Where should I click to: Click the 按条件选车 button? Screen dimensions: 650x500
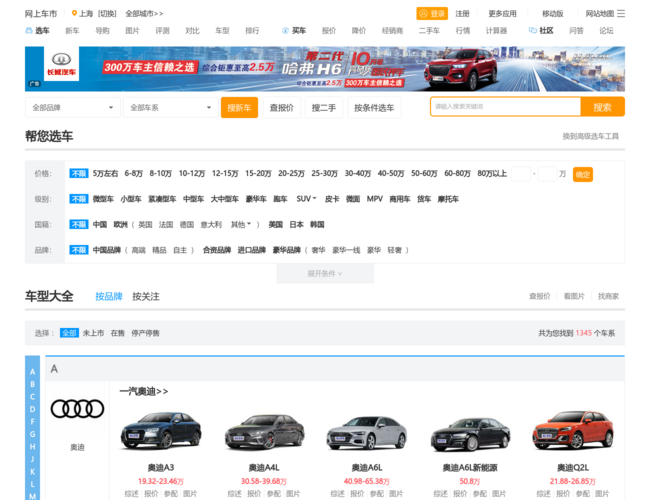(374, 108)
